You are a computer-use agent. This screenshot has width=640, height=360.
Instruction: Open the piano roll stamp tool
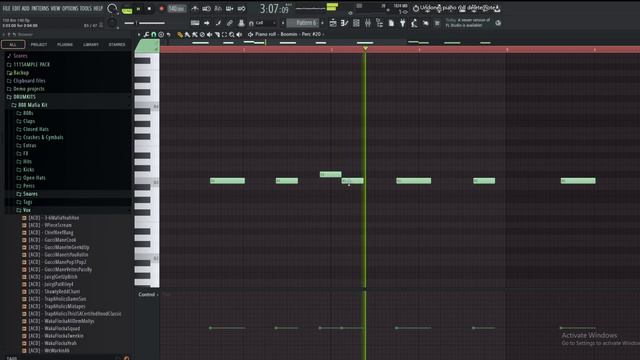[161, 35]
